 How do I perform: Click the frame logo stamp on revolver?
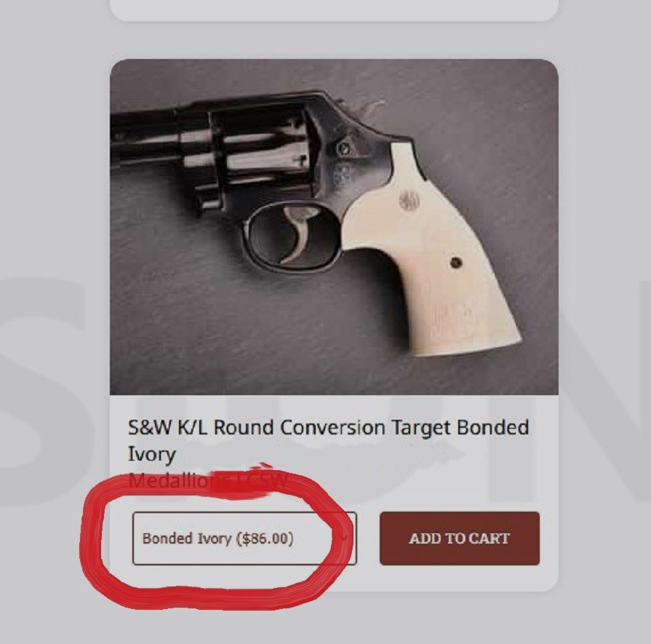tap(343, 175)
